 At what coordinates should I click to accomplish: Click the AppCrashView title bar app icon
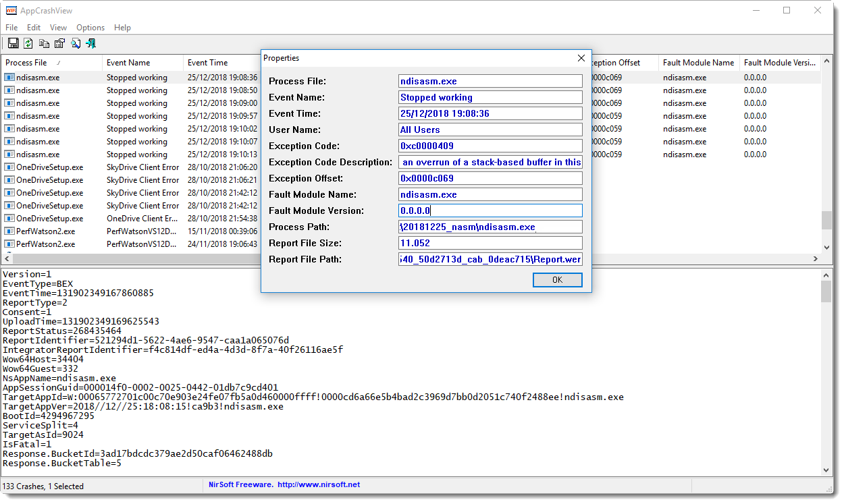pos(11,10)
